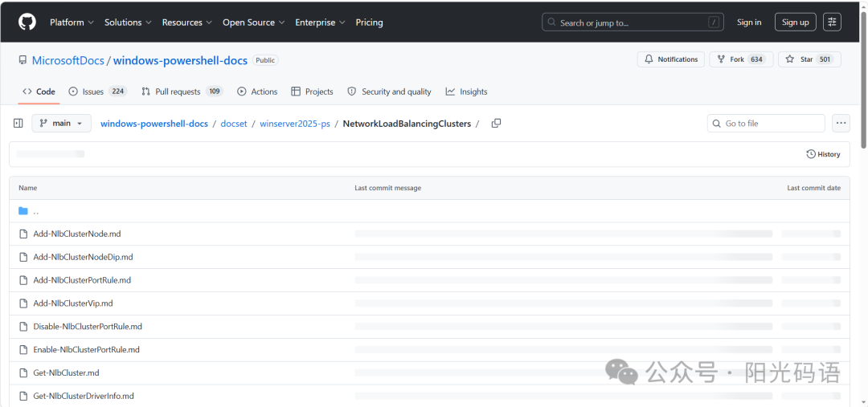Click the Notifications bell button
Viewport: 868px width, 407px height.
click(x=671, y=59)
